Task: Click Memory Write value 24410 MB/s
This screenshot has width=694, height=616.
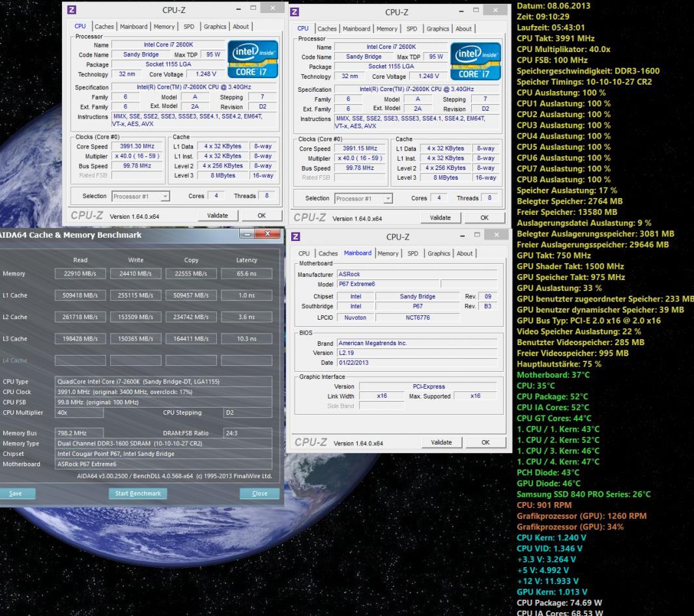Action: (136, 273)
